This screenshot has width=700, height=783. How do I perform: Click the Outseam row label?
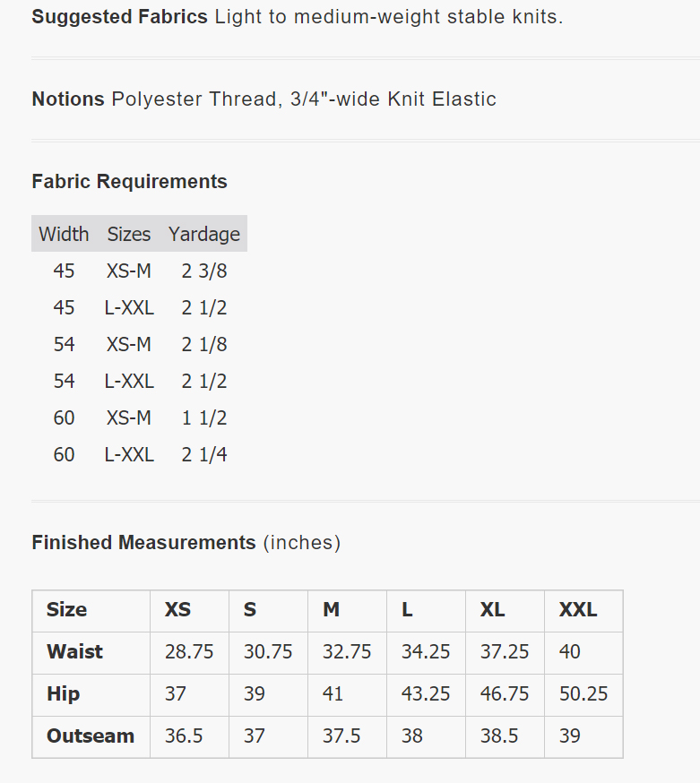(91, 736)
